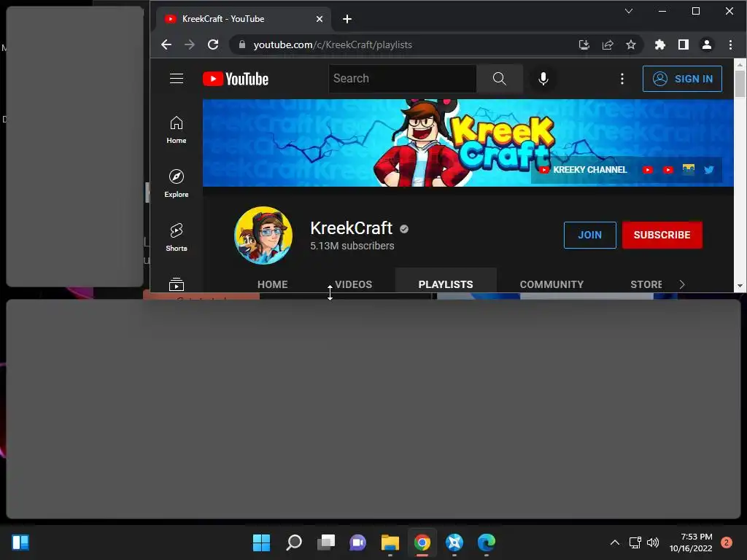The height and width of the screenshot is (560, 747).
Task: Open YouTube settings three-dot menu
Action: (x=622, y=79)
